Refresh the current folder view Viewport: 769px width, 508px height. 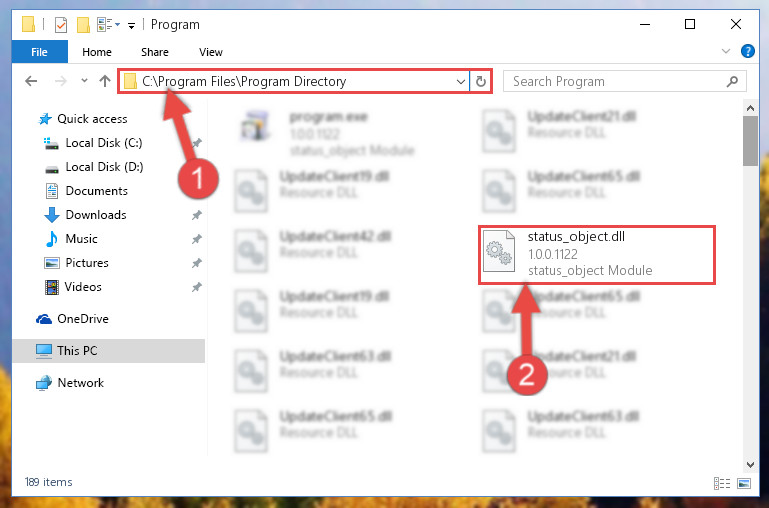pyautogui.click(x=481, y=81)
